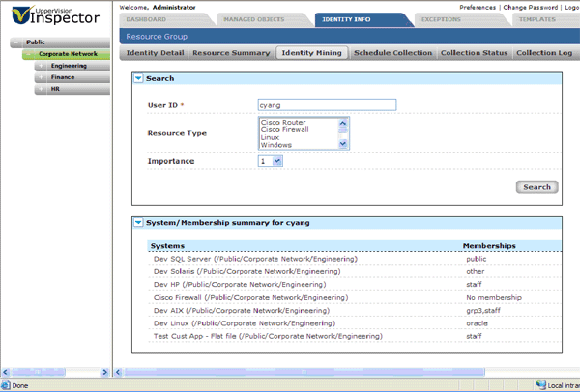This screenshot has width=580, height=392.
Task: Click the tree pane scroll right arrow
Action: point(105,372)
